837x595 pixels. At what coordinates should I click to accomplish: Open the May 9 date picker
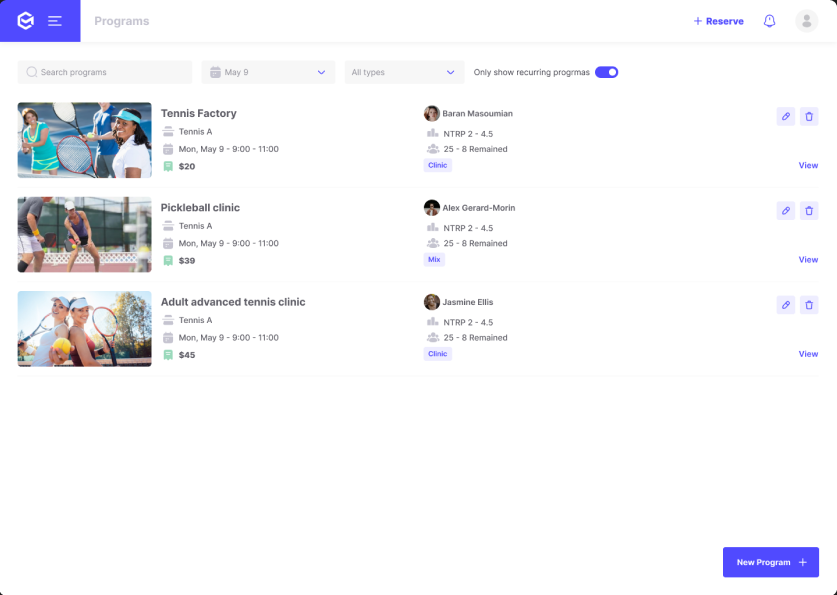pos(270,72)
